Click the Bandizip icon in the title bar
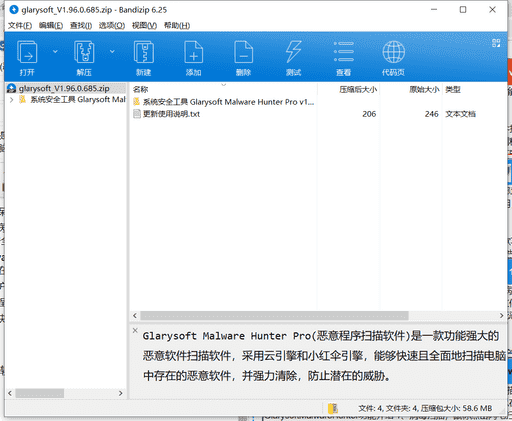 point(14,10)
